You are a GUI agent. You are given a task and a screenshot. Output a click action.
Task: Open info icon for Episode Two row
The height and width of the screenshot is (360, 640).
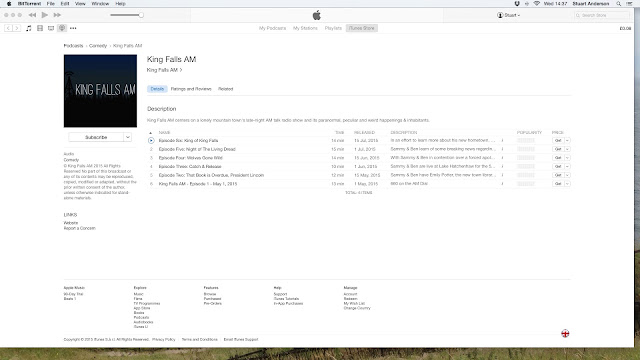coord(502,175)
